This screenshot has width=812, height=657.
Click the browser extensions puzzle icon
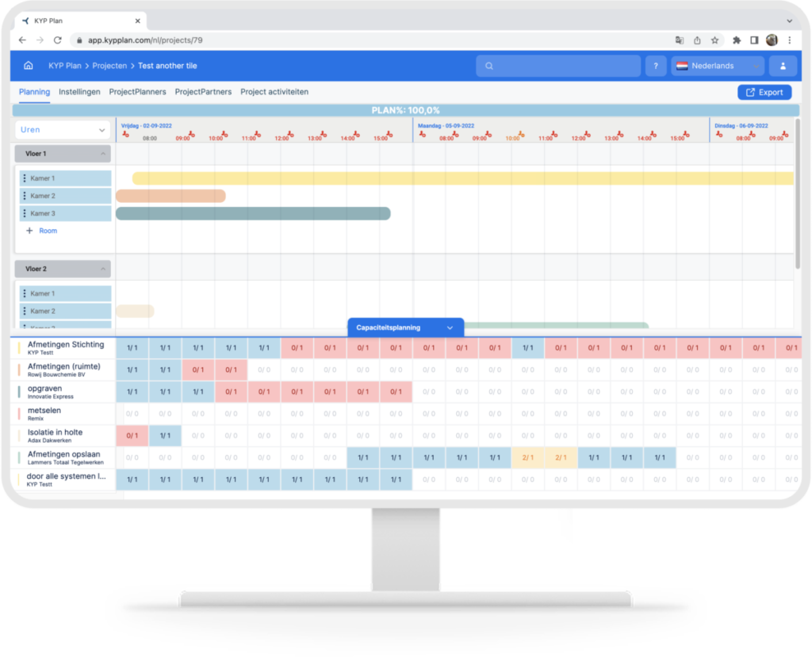pyautogui.click(x=735, y=39)
